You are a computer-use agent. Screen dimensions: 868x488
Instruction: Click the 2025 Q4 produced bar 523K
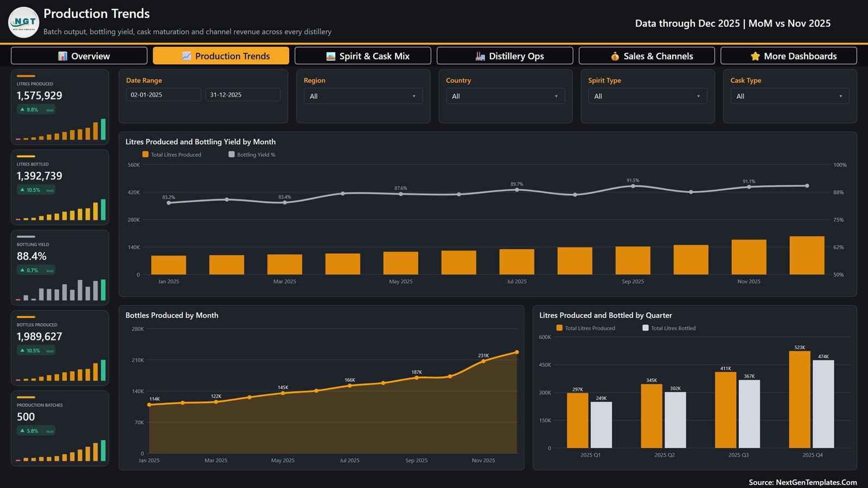800,400
